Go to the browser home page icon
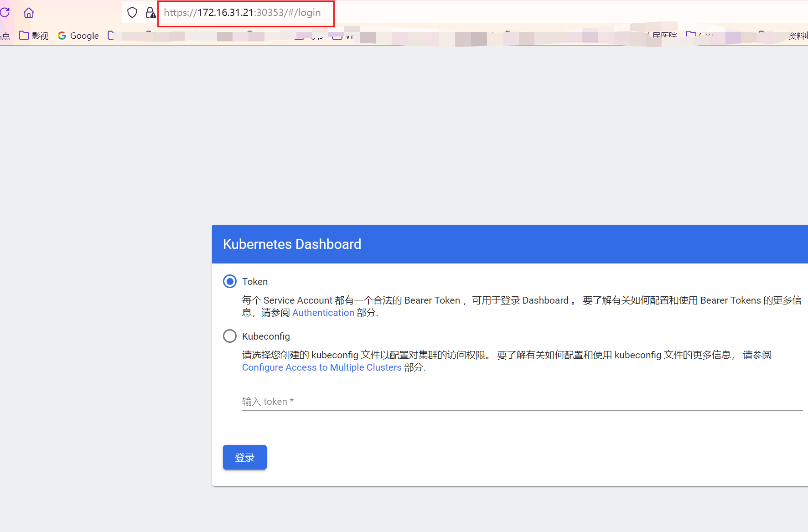The width and height of the screenshot is (808, 532). click(29, 13)
